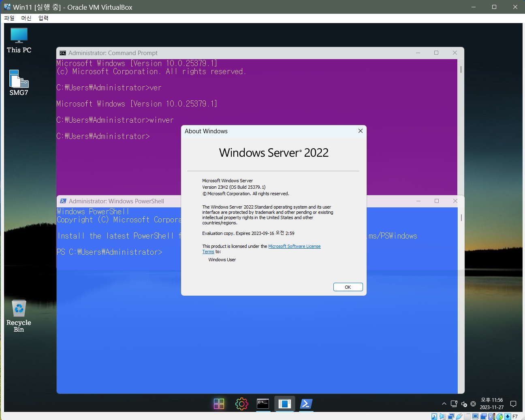Click the network icon in the system tray
The height and width of the screenshot is (420, 525).
pos(454,404)
